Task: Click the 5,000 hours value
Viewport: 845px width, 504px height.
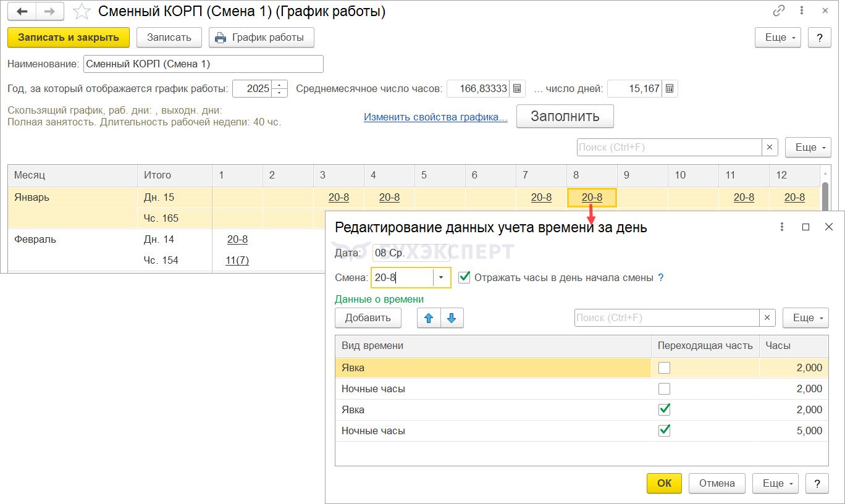Action: (x=809, y=431)
